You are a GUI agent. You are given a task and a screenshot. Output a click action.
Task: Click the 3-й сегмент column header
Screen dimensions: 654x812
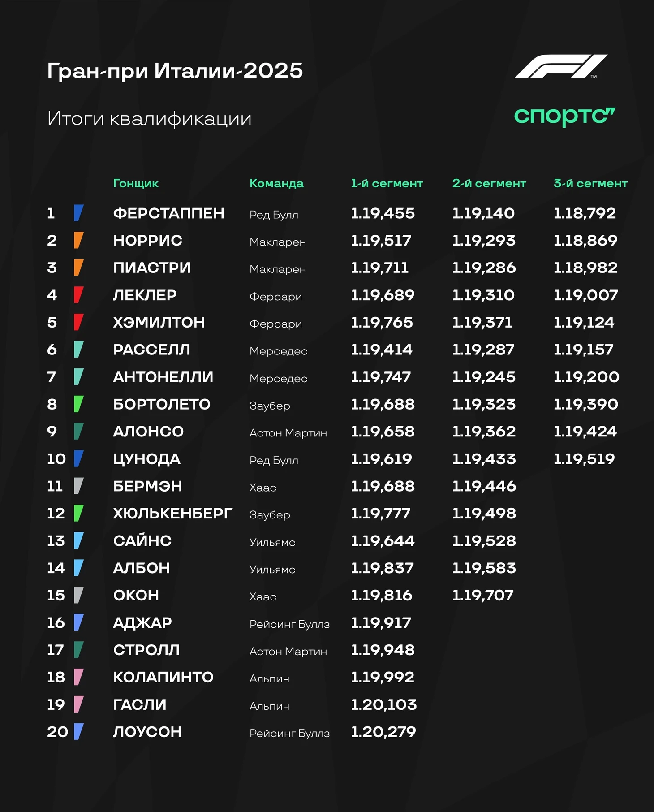[x=590, y=183]
